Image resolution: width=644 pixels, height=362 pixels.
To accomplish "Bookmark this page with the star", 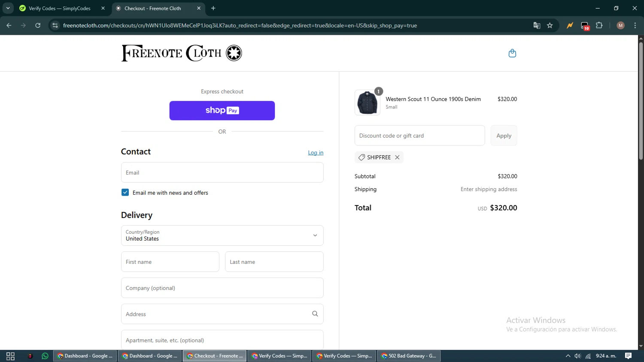I will pos(550,25).
